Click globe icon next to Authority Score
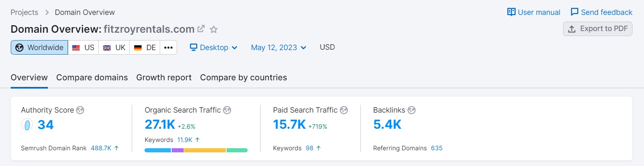This screenshot has height=166, width=644. tap(80, 110)
